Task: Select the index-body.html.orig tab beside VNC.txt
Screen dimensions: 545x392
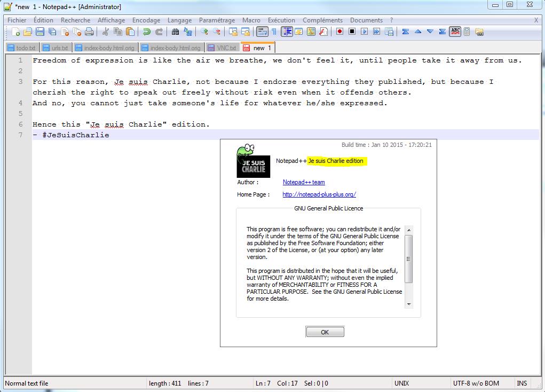Action: pyautogui.click(x=172, y=48)
